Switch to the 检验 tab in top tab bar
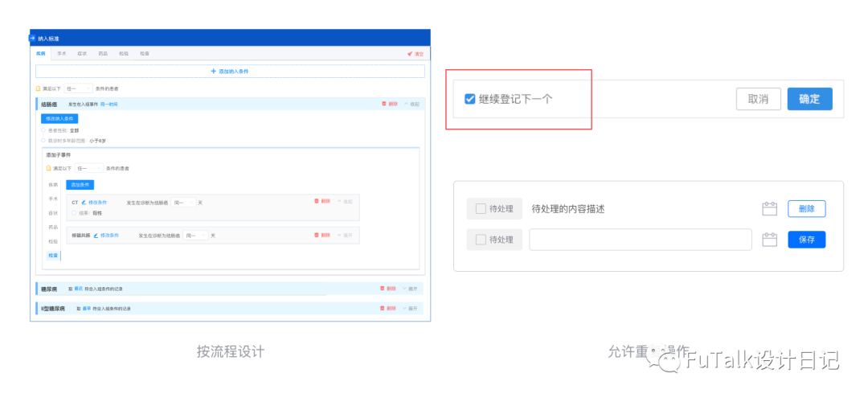Viewport: 868px width, 398px height. coord(124,54)
